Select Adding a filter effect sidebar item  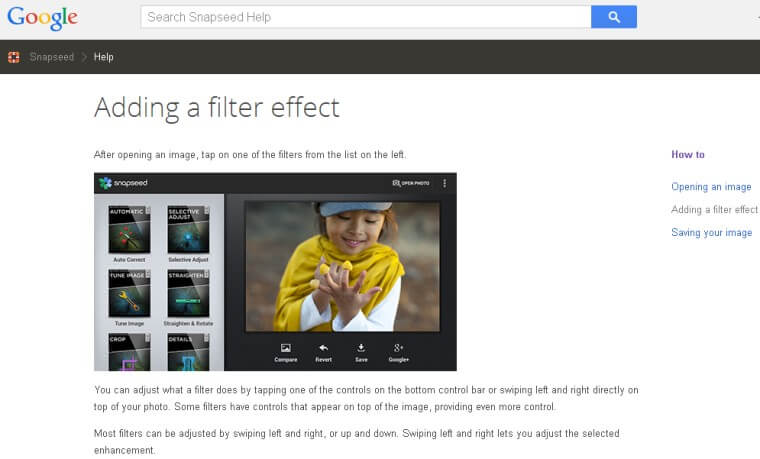(x=714, y=210)
